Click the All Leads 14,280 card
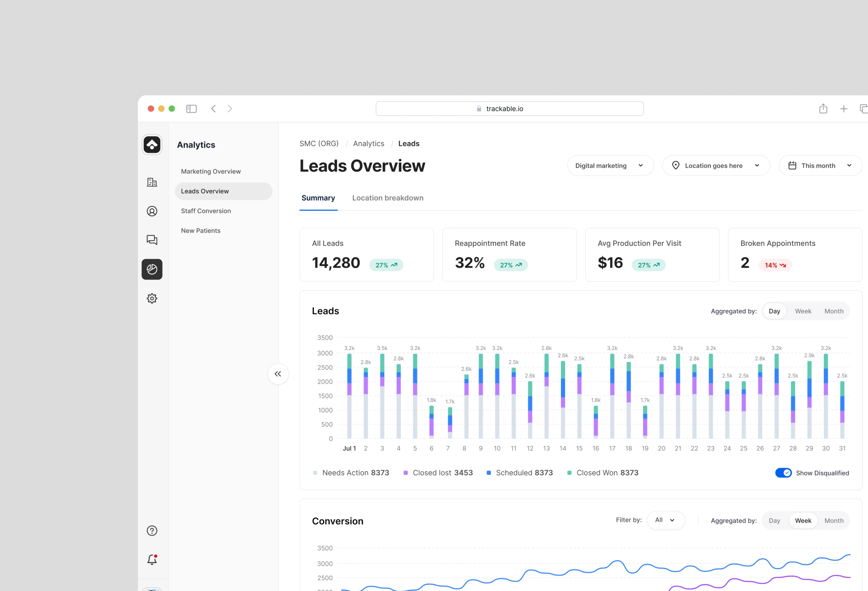Screen dimensions: 868x591 (x=366, y=255)
